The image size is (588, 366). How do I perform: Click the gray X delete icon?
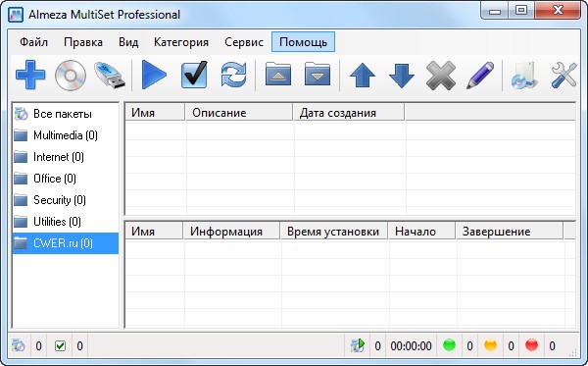[441, 76]
